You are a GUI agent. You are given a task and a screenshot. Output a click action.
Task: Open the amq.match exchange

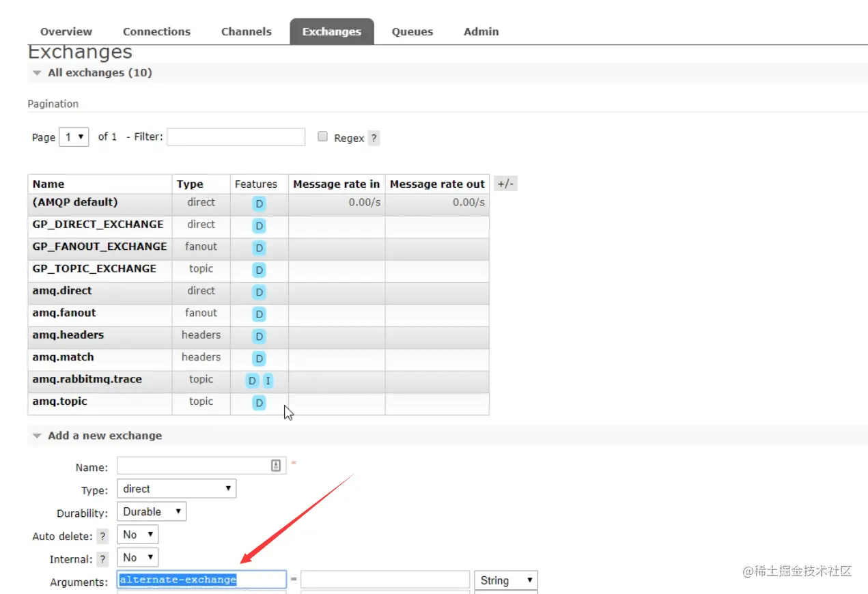coord(64,357)
